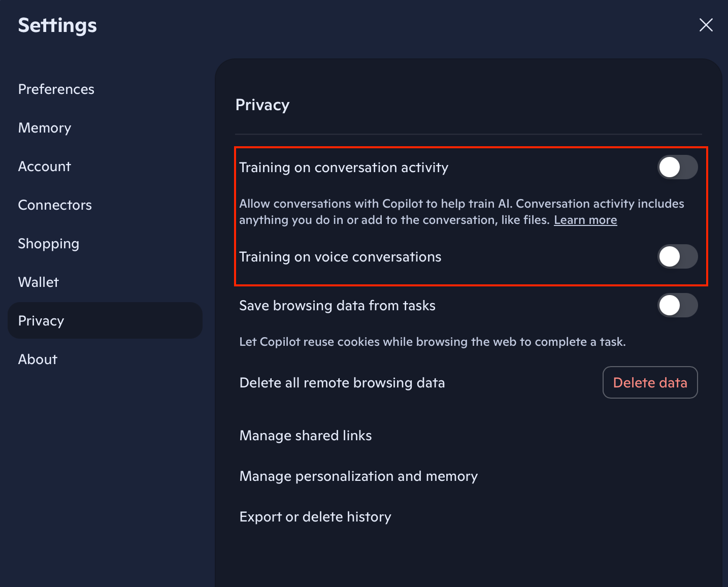728x587 pixels.
Task: Select Shopping in the sidebar
Action: pos(49,244)
